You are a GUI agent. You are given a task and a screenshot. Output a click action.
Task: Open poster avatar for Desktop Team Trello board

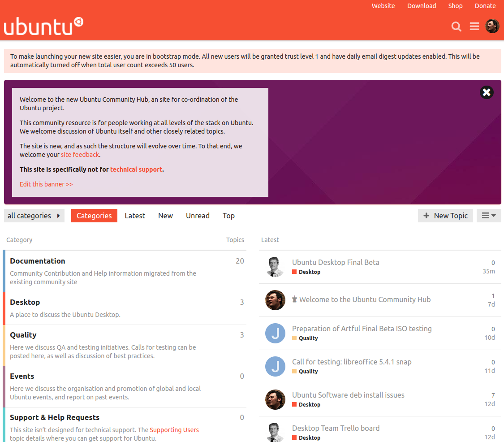click(275, 432)
